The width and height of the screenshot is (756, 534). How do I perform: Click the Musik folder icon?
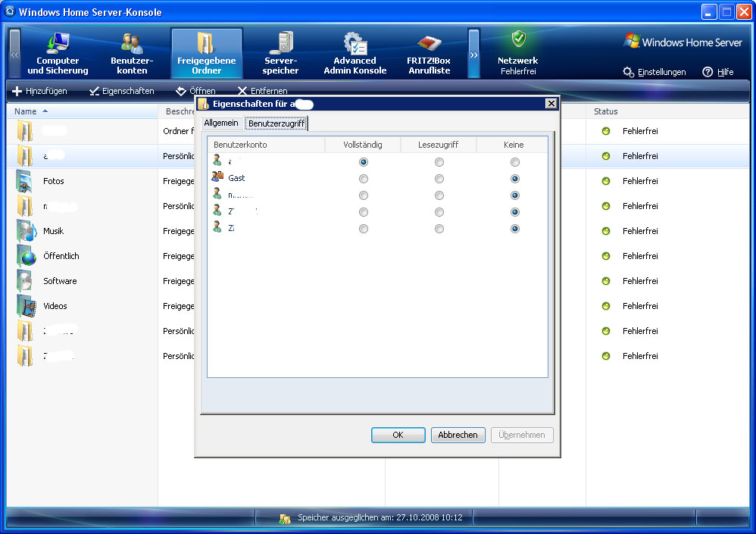26,231
